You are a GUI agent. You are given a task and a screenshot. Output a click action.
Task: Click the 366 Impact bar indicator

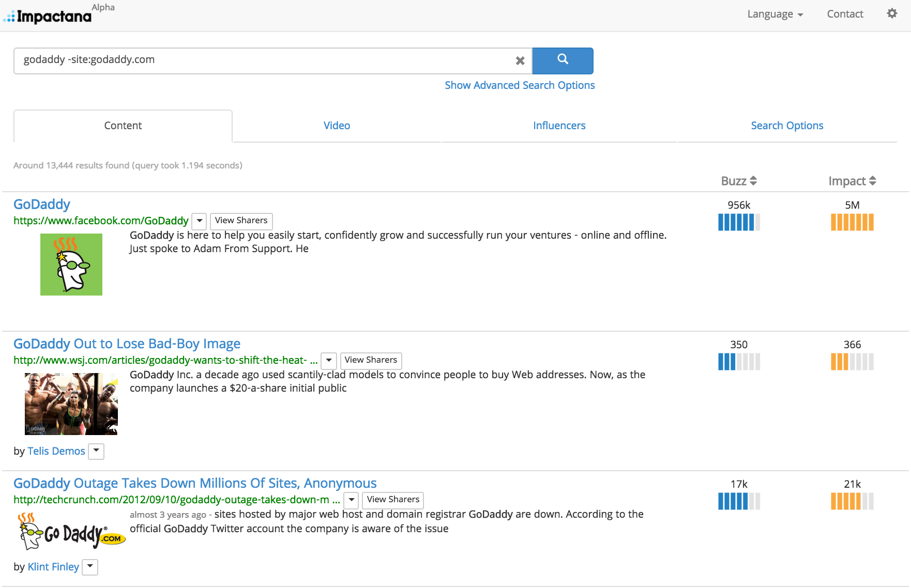pyautogui.click(x=852, y=362)
